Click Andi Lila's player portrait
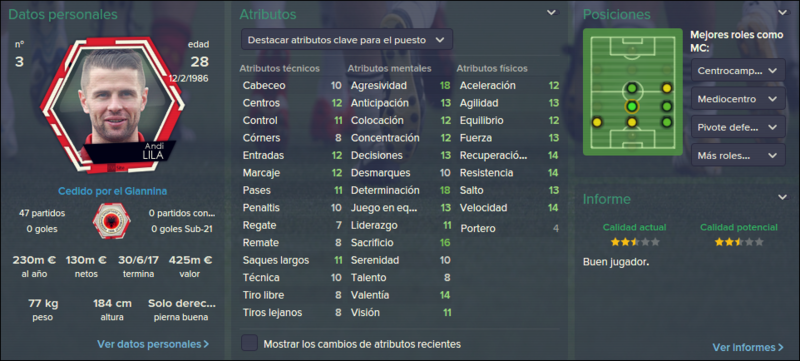Image resolution: width=800 pixels, height=361 pixels. [x=112, y=104]
